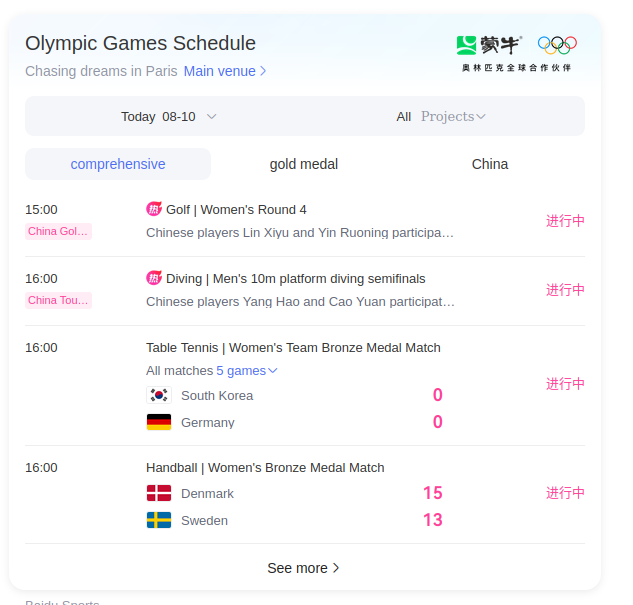Click the China Golf tag under 15:00

coord(58,231)
